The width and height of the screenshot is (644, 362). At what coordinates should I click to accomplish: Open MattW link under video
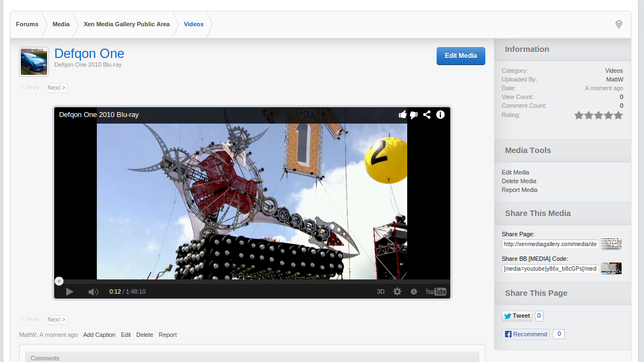(27, 335)
